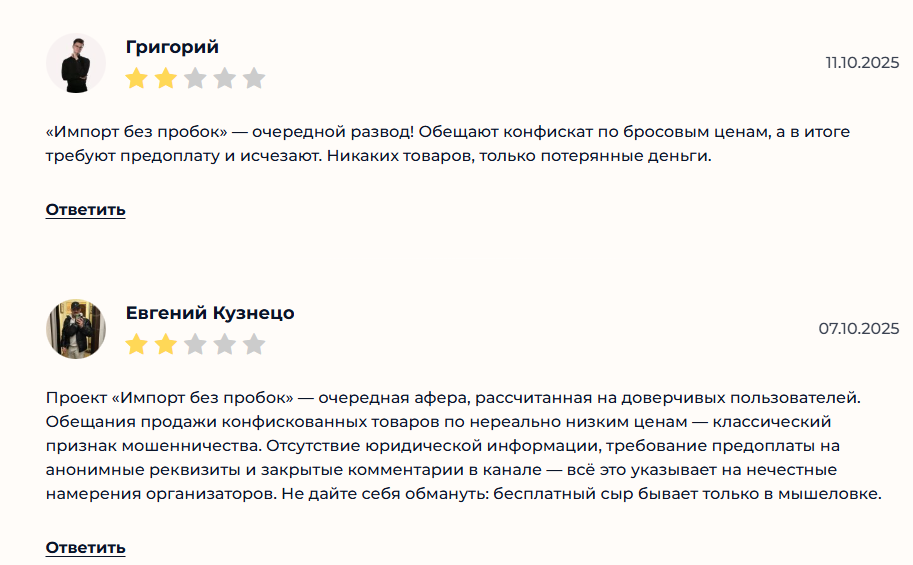Click the first gold star in Евгений's rating

point(137,345)
